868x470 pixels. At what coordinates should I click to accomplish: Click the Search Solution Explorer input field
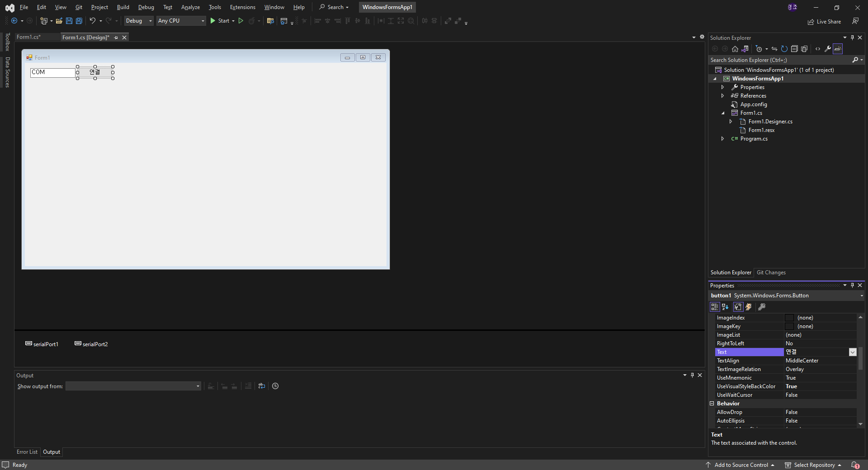pos(780,60)
